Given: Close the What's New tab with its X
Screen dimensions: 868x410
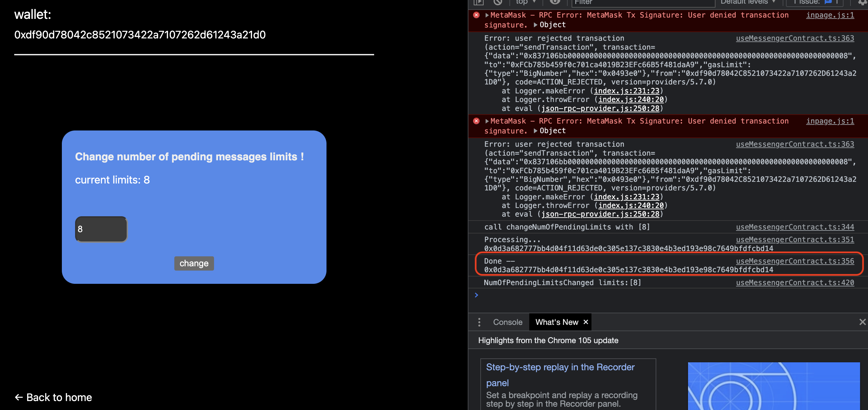Looking at the screenshot, I should pos(586,322).
